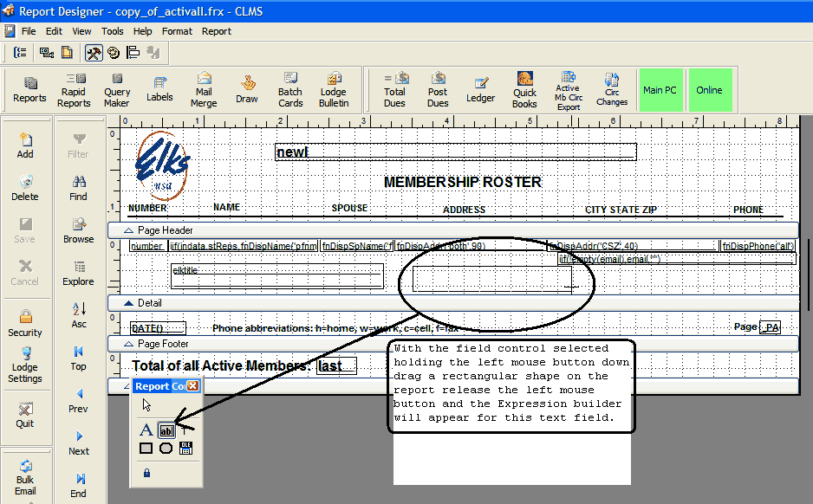Collapse the Detail band marker
The width and height of the screenshot is (813, 504).
coord(129,303)
